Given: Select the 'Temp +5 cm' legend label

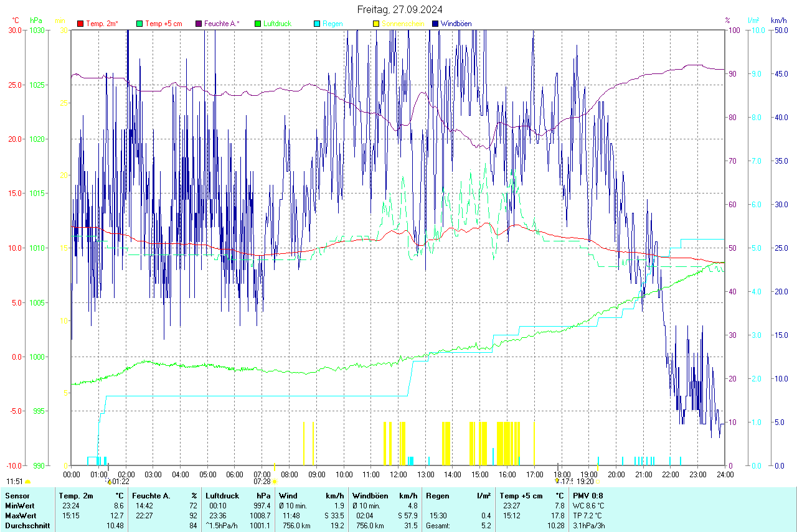Looking at the screenshot, I should [163, 24].
